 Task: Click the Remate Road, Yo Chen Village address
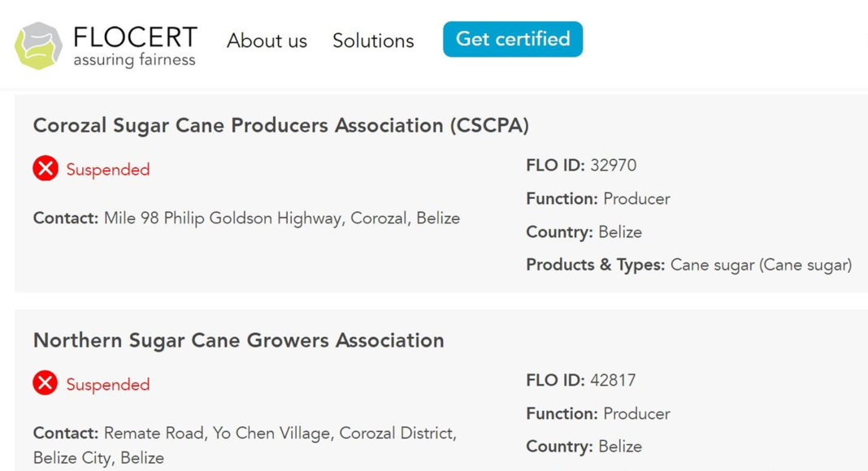click(245, 445)
